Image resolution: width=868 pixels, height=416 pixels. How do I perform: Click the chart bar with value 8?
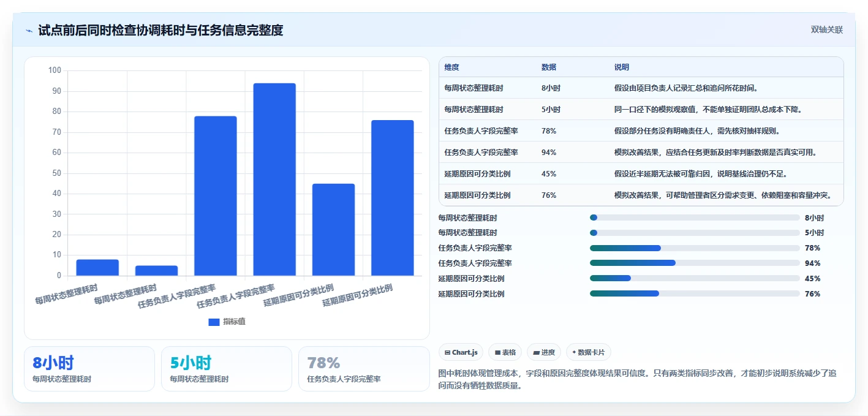click(97, 268)
